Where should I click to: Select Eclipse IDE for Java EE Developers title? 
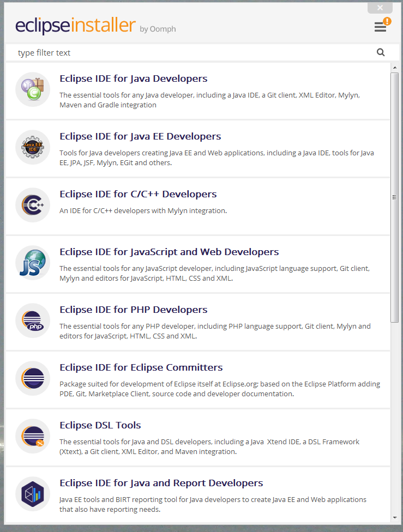[x=140, y=136]
